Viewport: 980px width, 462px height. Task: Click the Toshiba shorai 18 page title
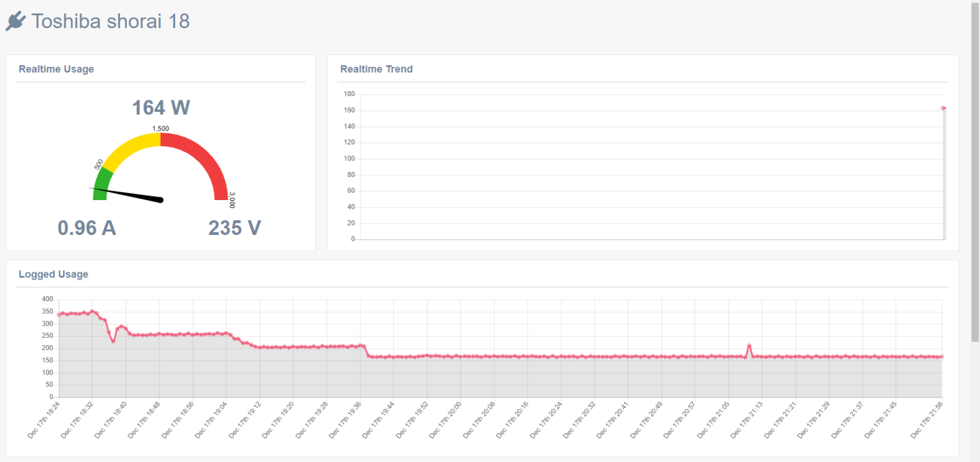point(111,21)
